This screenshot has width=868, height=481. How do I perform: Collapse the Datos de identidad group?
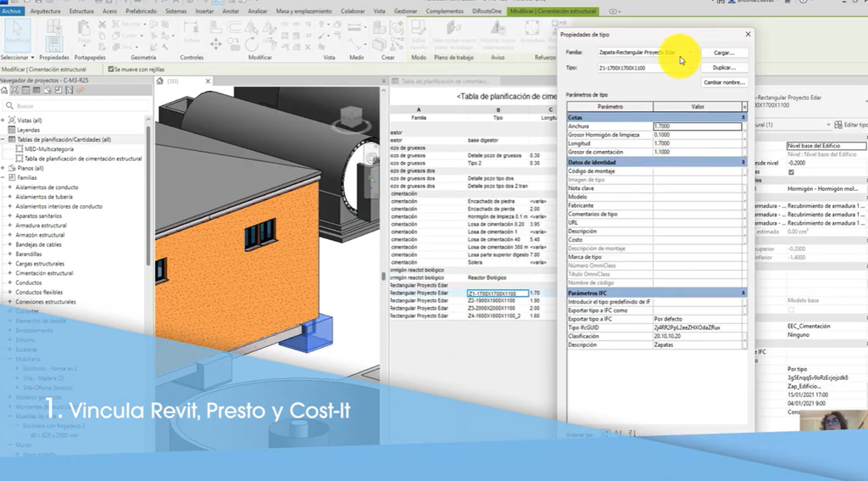point(743,162)
